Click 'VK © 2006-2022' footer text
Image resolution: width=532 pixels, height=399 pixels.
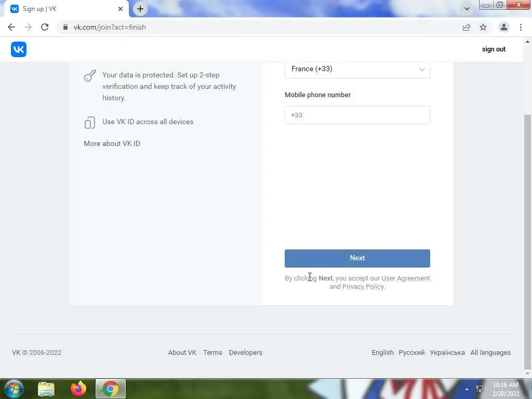(37, 353)
